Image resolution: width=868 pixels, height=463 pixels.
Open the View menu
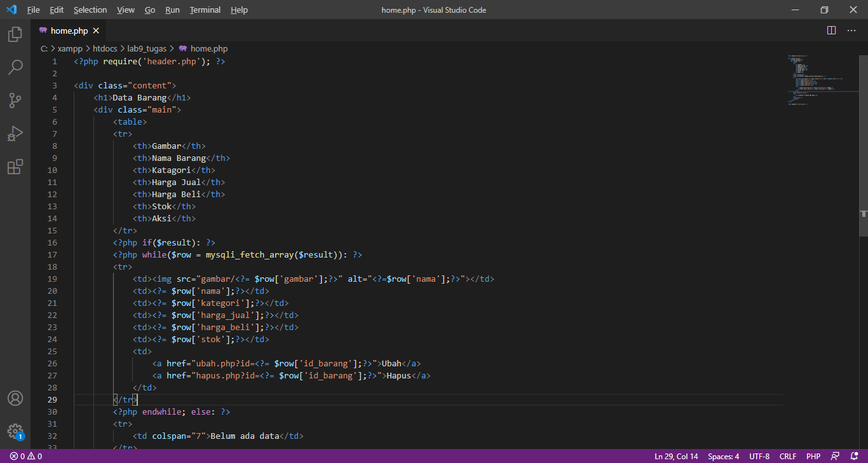coord(126,10)
